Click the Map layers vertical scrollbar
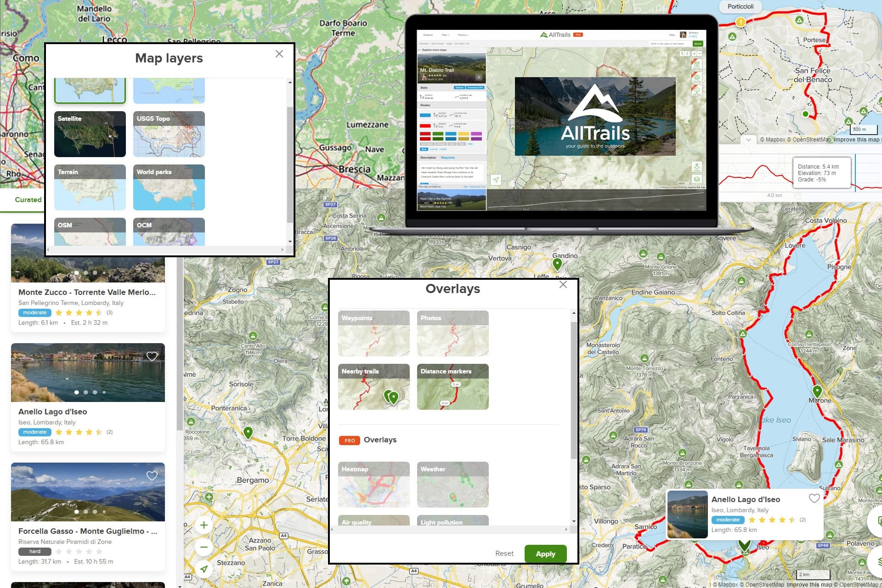The height and width of the screenshot is (588, 882). (x=289, y=165)
